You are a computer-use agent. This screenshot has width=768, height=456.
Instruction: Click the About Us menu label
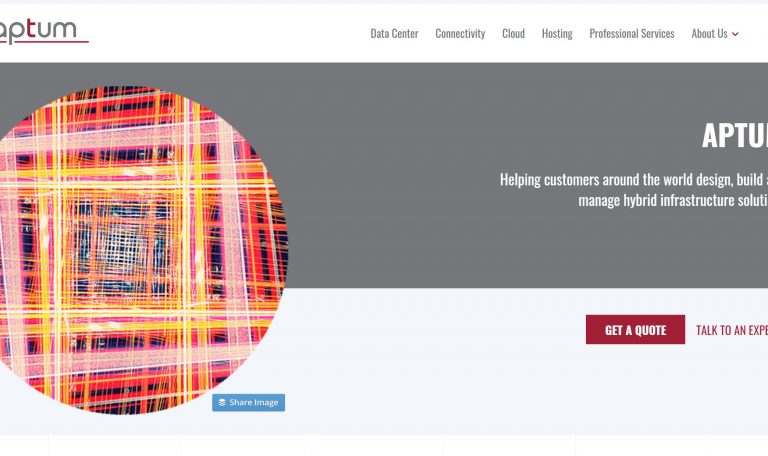709,34
